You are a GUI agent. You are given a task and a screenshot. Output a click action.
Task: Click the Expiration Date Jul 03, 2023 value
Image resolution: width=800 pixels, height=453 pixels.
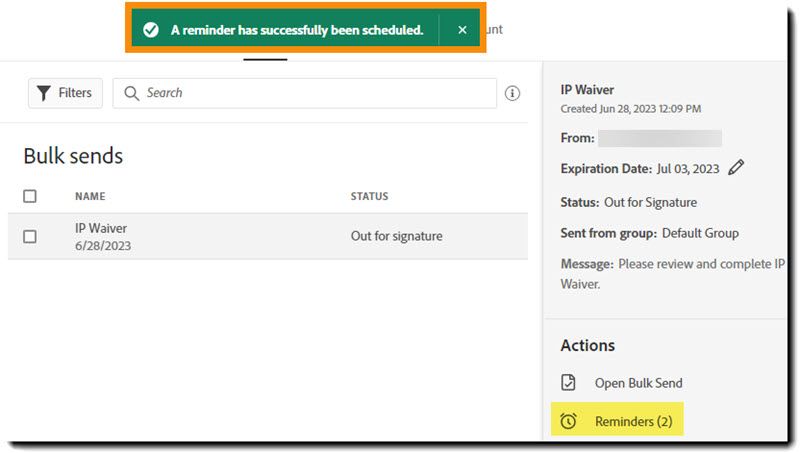[x=688, y=169]
